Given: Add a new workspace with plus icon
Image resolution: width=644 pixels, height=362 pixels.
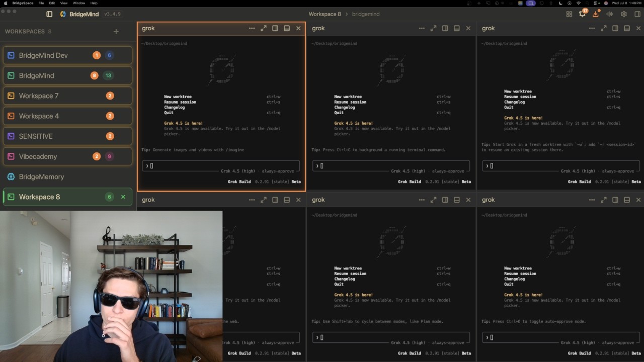Looking at the screenshot, I should (116, 31).
